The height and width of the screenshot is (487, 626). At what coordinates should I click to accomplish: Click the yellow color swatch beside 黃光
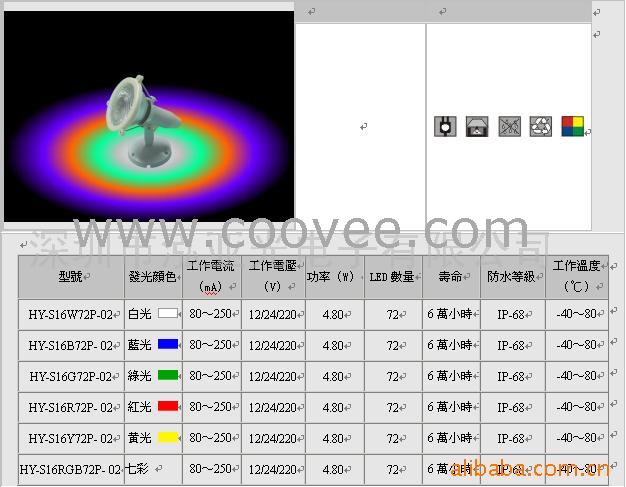168,437
